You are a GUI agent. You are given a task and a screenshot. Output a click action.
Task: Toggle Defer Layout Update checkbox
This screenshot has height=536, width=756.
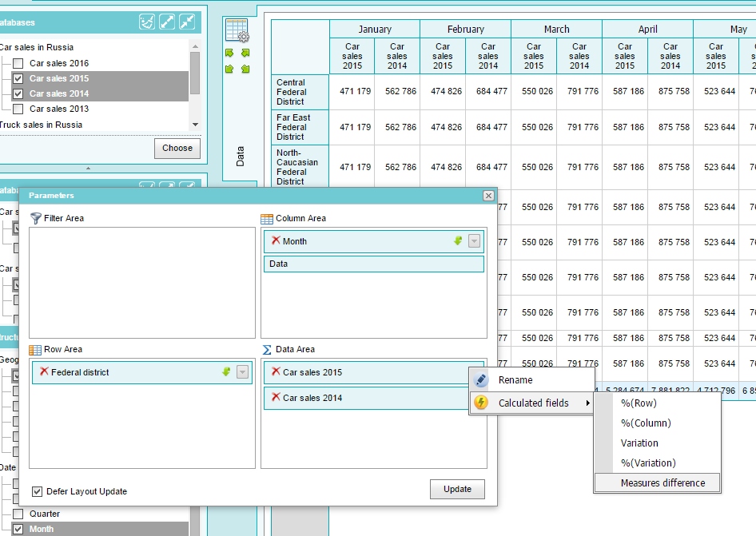point(37,491)
